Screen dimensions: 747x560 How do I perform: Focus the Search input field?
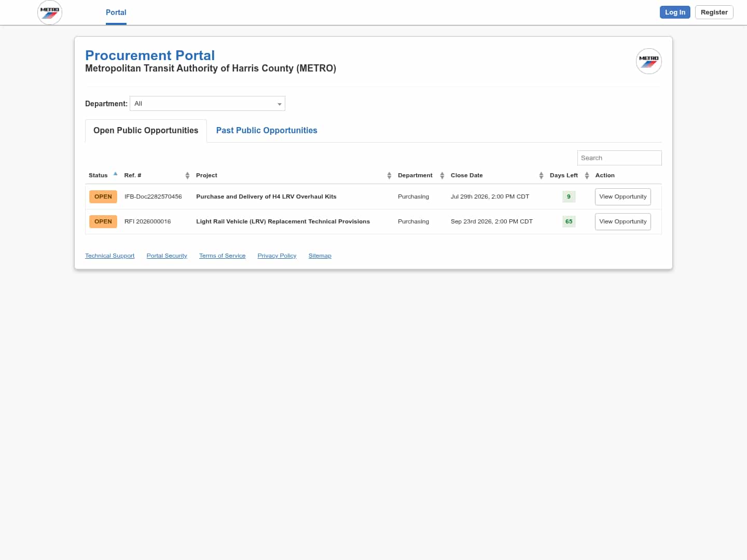point(619,158)
